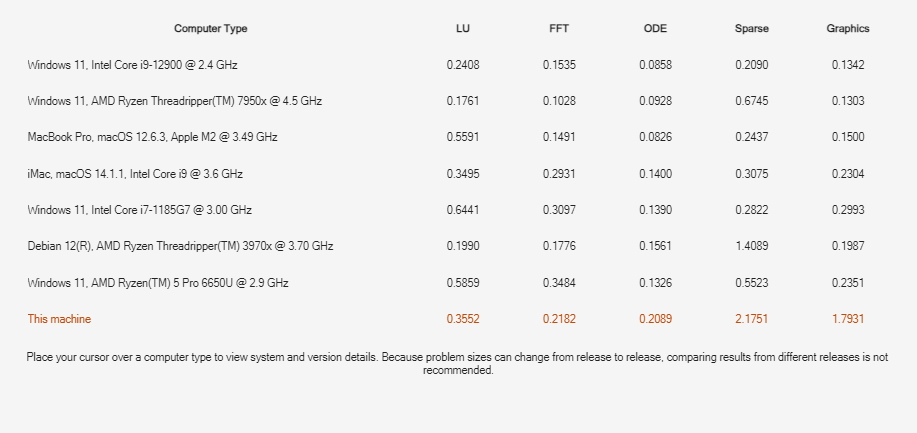Select the LU column header
The width and height of the screenshot is (917, 433).
[463, 29]
